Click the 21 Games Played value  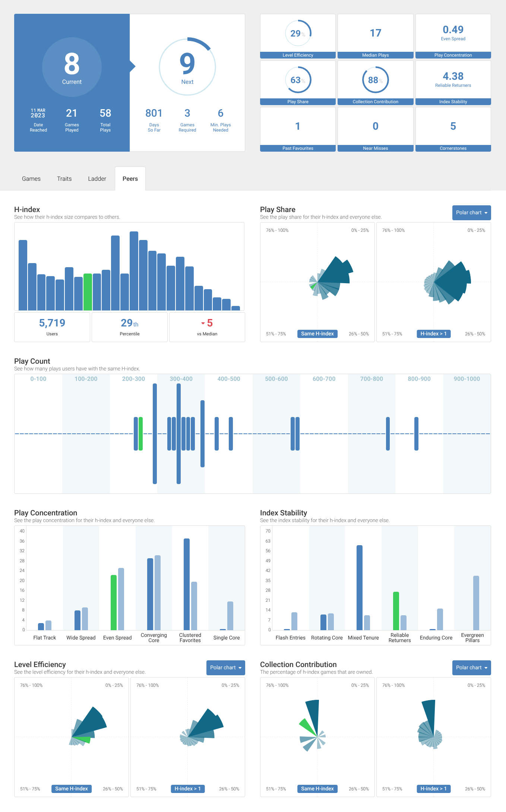(72, 113)
